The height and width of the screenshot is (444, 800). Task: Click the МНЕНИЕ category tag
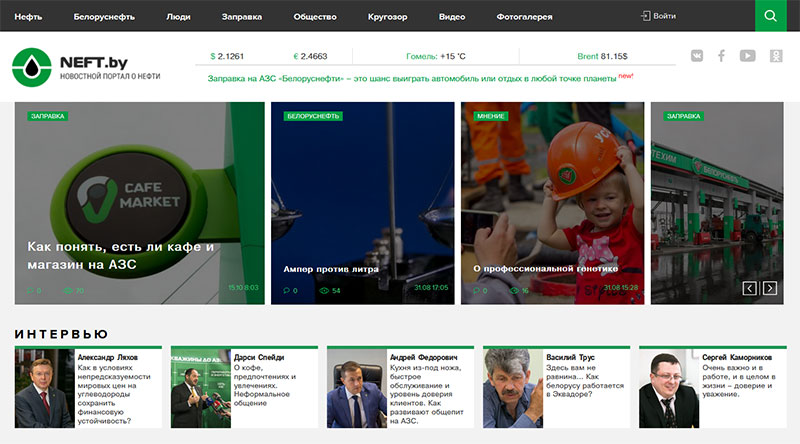point(490,116)
